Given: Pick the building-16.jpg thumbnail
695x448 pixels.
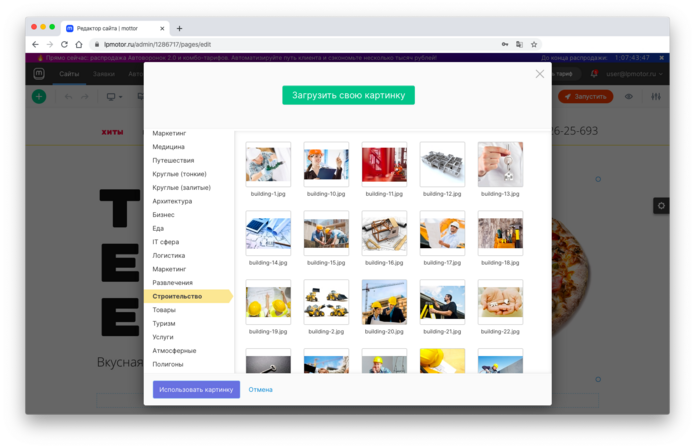Looking at the screenshot, I should pyautogui.click(x=384, y=233).
